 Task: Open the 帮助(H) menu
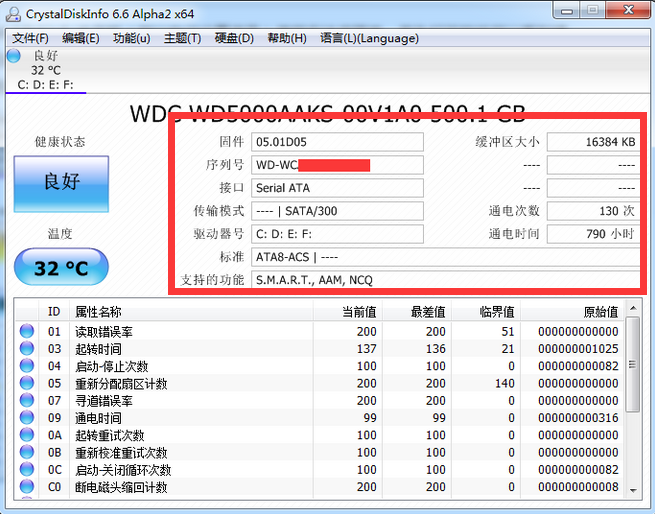click(287, 38)
